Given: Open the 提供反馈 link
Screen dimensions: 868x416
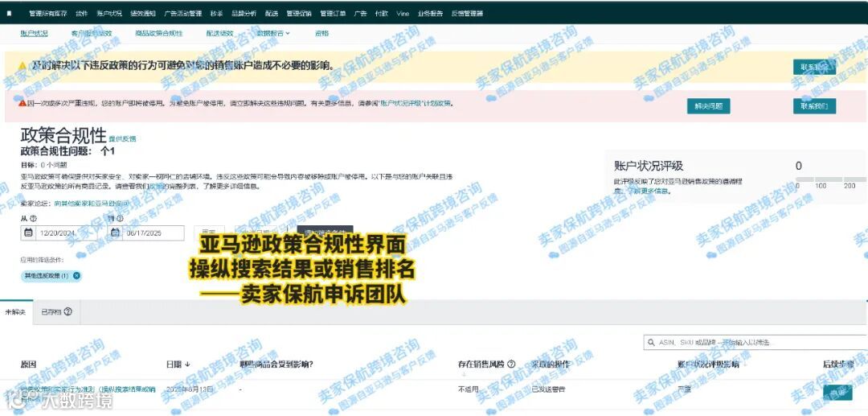Looking at the screenshot, I should point(122,138).
